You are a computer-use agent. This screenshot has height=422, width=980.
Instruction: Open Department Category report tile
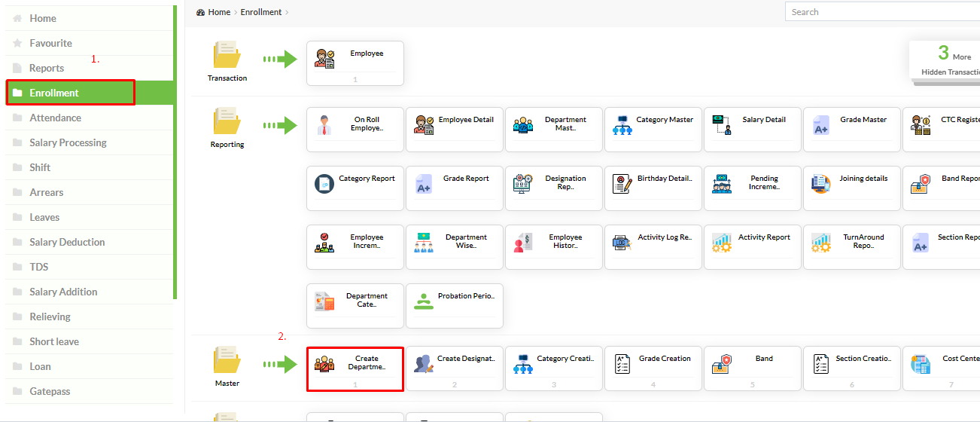pos(355,306)
